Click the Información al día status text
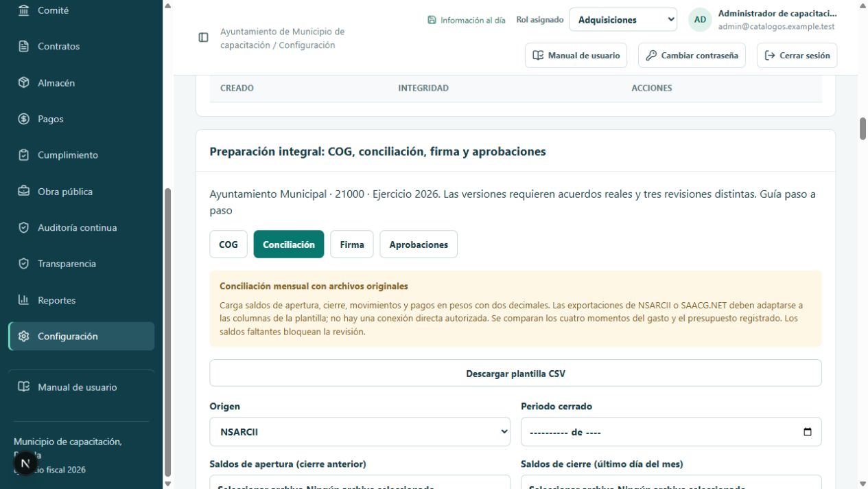Viewport: 868px width, 489px height. pyautogui.click(x=473, y=21)
